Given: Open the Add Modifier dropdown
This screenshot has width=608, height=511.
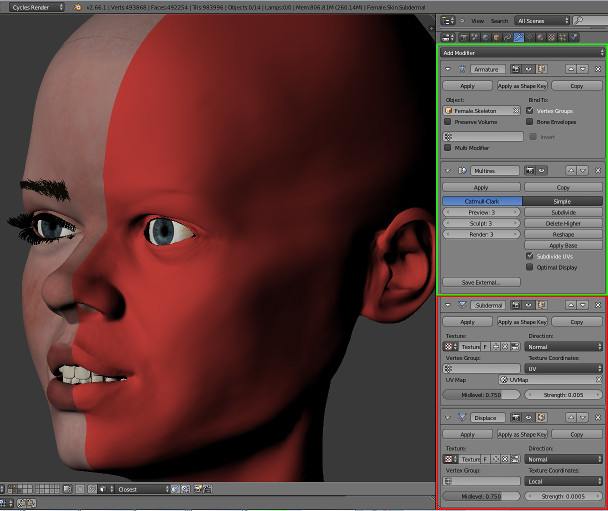Looking at the screenshot, I should (523, 51).
